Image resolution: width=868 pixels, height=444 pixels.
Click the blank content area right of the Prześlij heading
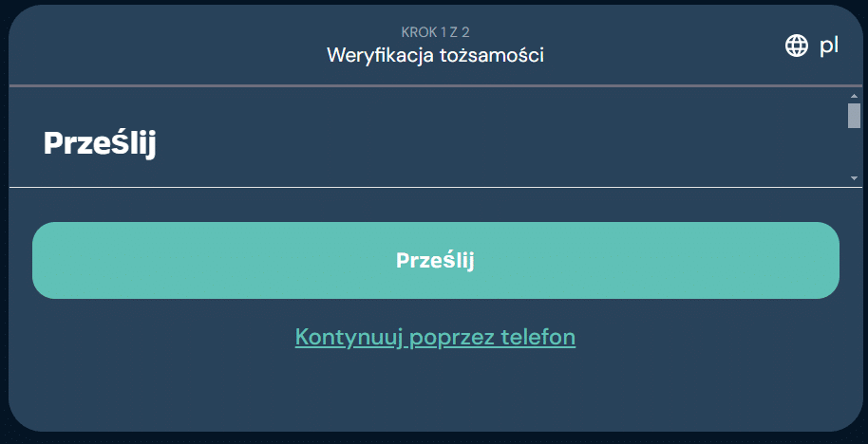(x=494, y=142)
